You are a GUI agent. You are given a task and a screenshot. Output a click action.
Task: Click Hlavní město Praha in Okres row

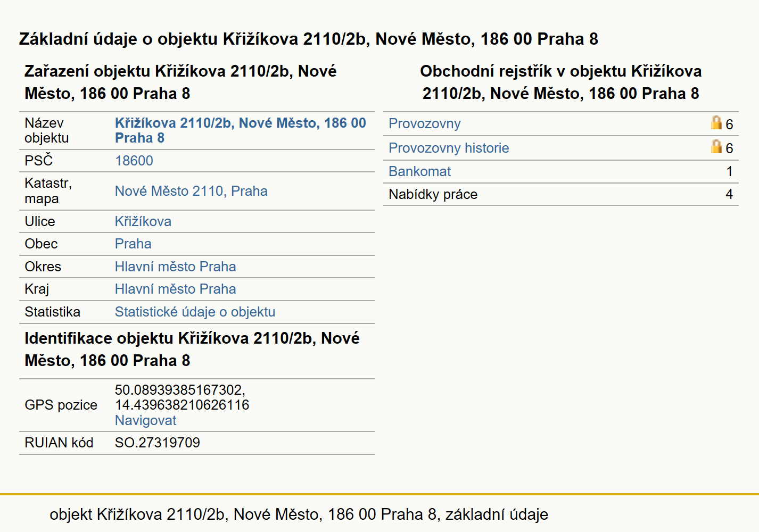pos(176,267)
